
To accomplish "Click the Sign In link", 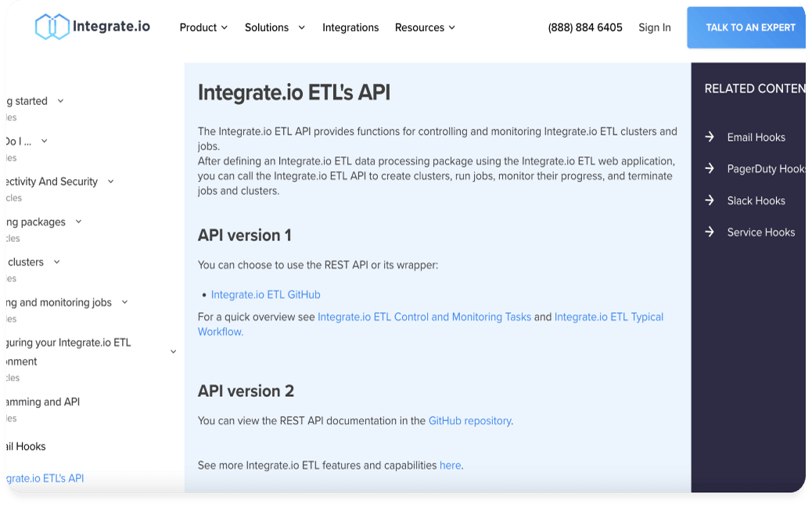I will 654,27.
